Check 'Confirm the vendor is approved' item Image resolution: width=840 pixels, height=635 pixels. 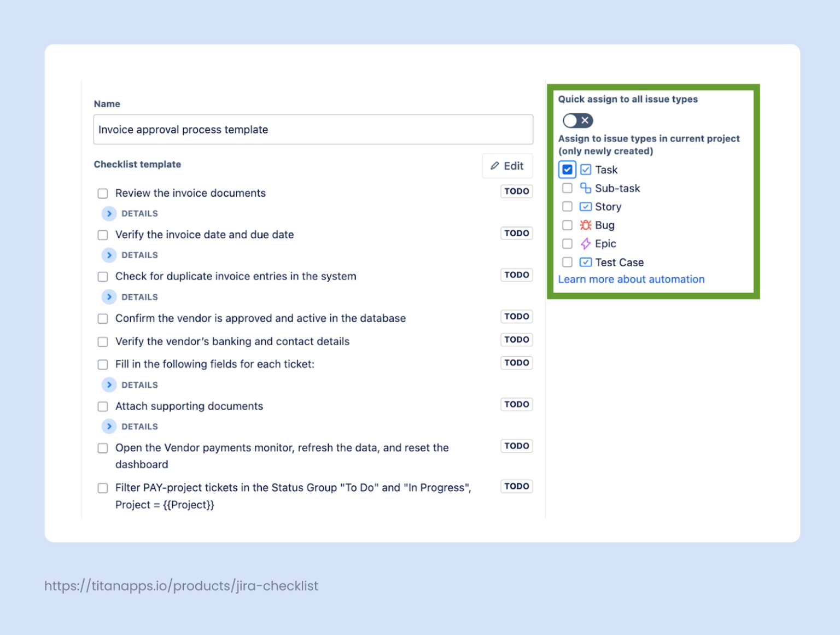point(103,319)
